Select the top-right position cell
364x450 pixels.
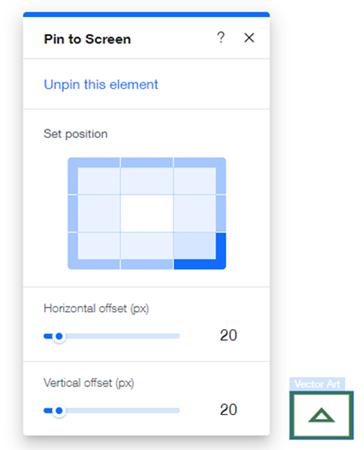tap(200, 176)
